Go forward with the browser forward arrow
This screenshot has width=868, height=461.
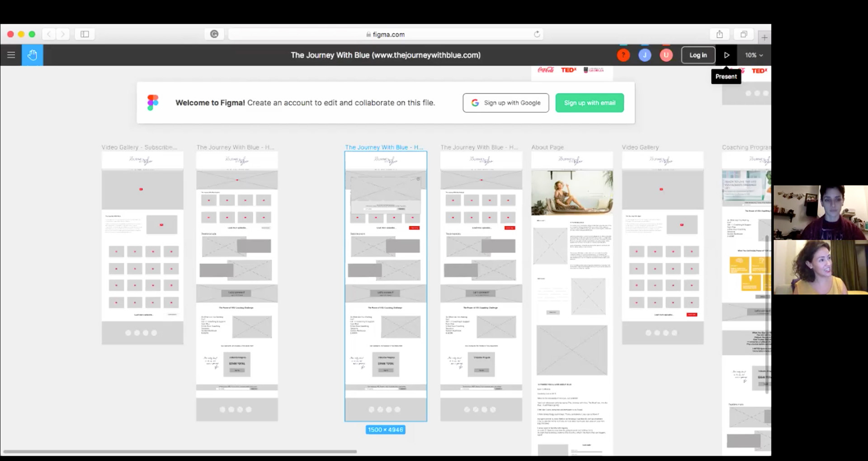63,34
